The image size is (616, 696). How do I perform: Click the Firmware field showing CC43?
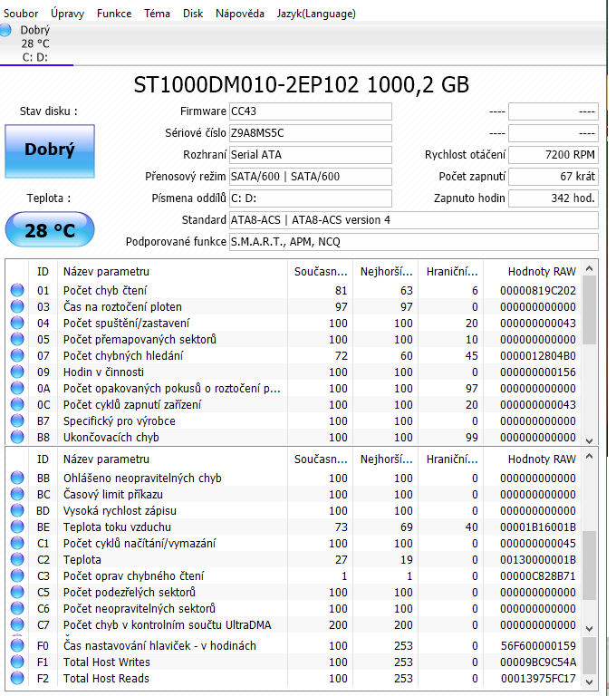tap(311, 111)
